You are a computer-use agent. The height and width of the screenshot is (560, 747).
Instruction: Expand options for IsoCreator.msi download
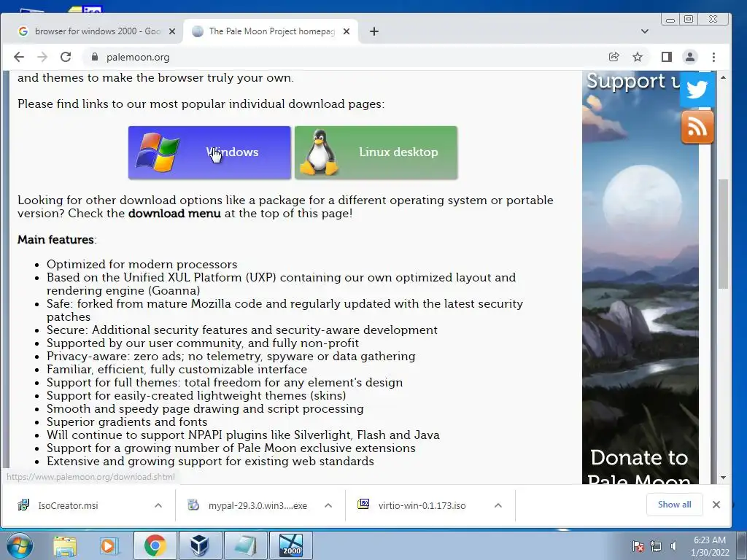click(158, 506)
